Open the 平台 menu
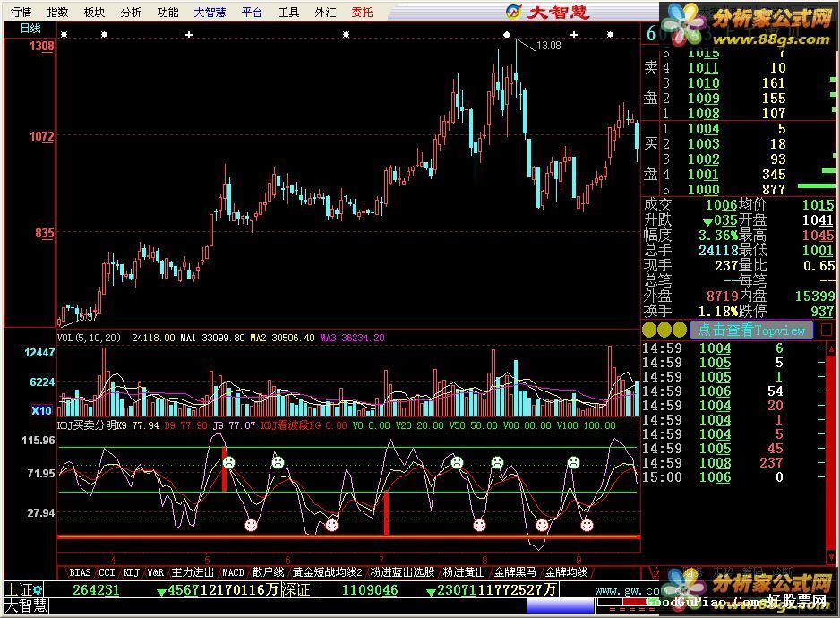 coord(252,12)
